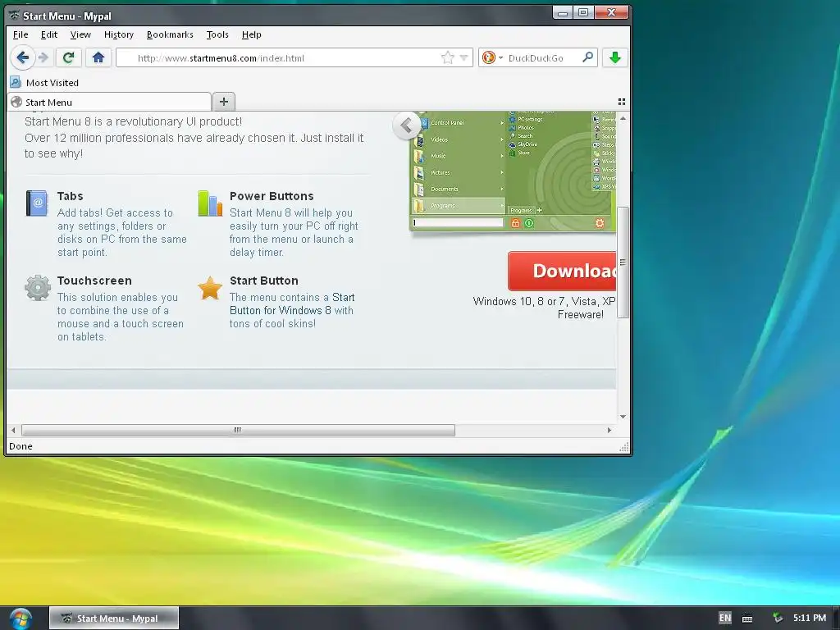The height and width of the screenshot is (630, 840).
Task: Open the Tools menu
Action: click(217, 34)
